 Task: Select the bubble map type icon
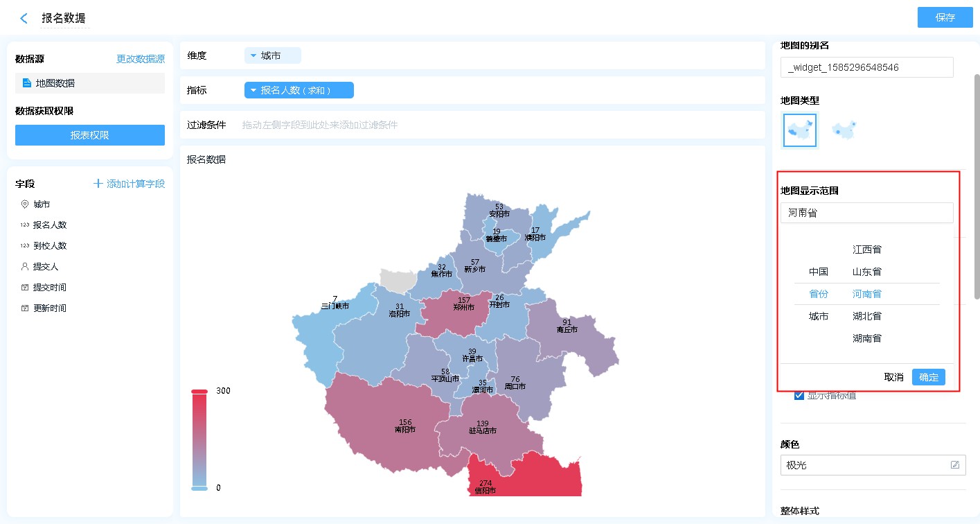(x=844, y=130)
